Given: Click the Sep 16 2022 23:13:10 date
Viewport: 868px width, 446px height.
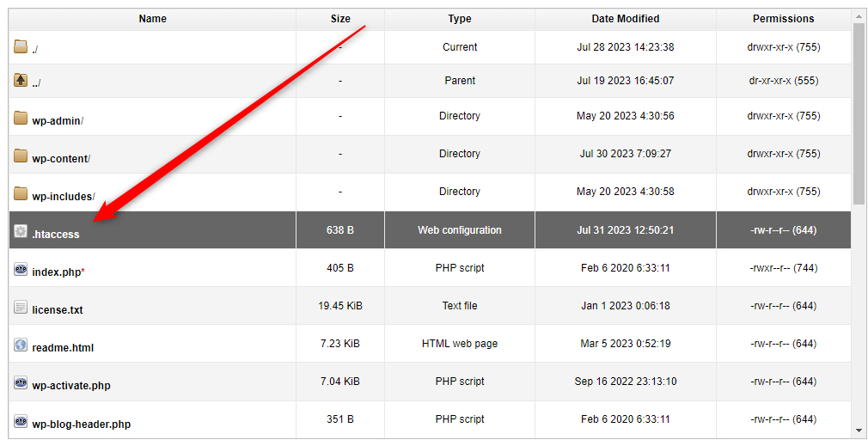Looking at the screenshot, I should (625, 382).
